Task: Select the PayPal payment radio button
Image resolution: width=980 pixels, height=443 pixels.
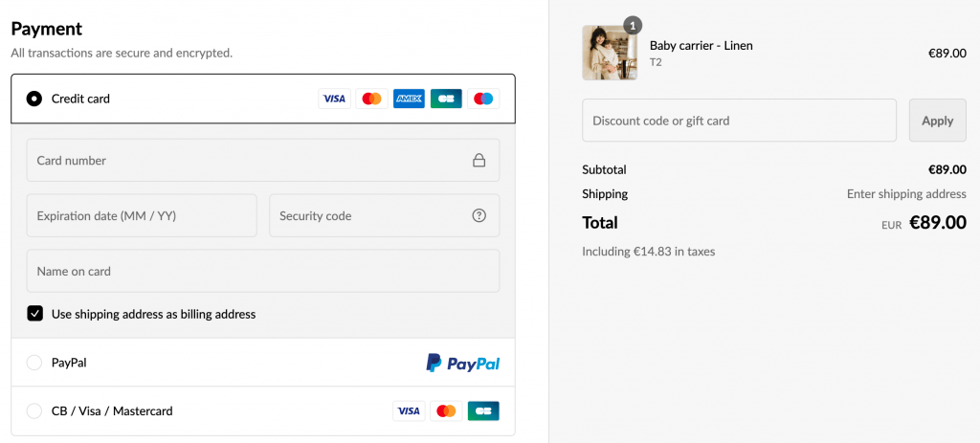Action: click(x=34, y=363)
